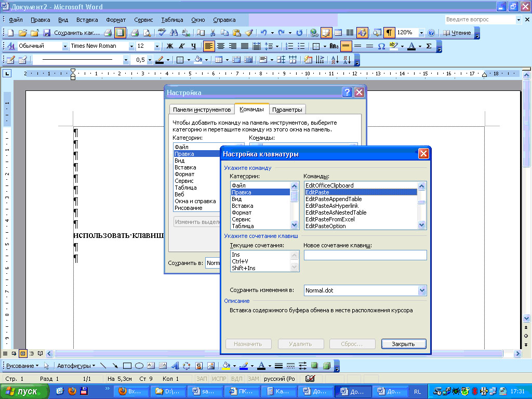532x399 pixels.
Task: Click Сохранить как toolbar button
Action: point(77,33)
